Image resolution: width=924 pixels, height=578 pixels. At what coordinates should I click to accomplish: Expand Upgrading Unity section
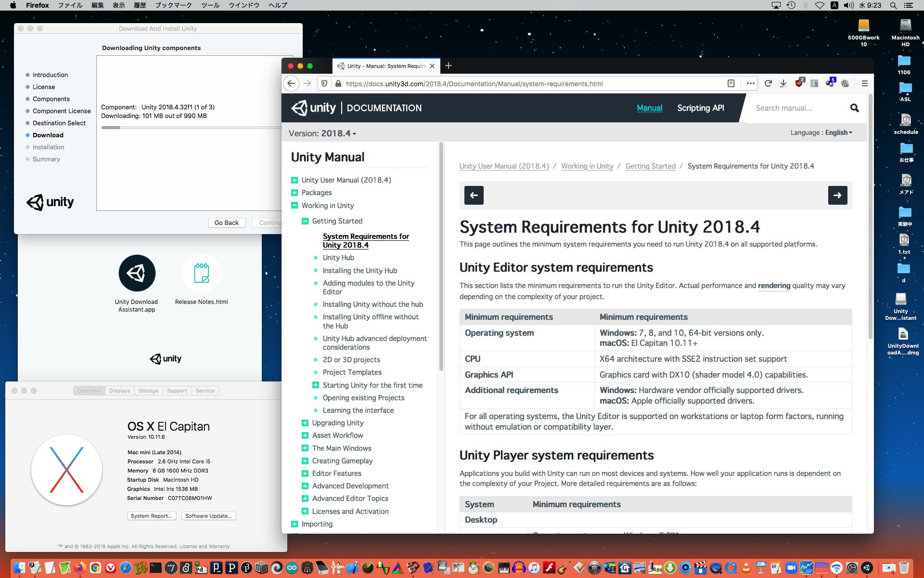(305, 423)
